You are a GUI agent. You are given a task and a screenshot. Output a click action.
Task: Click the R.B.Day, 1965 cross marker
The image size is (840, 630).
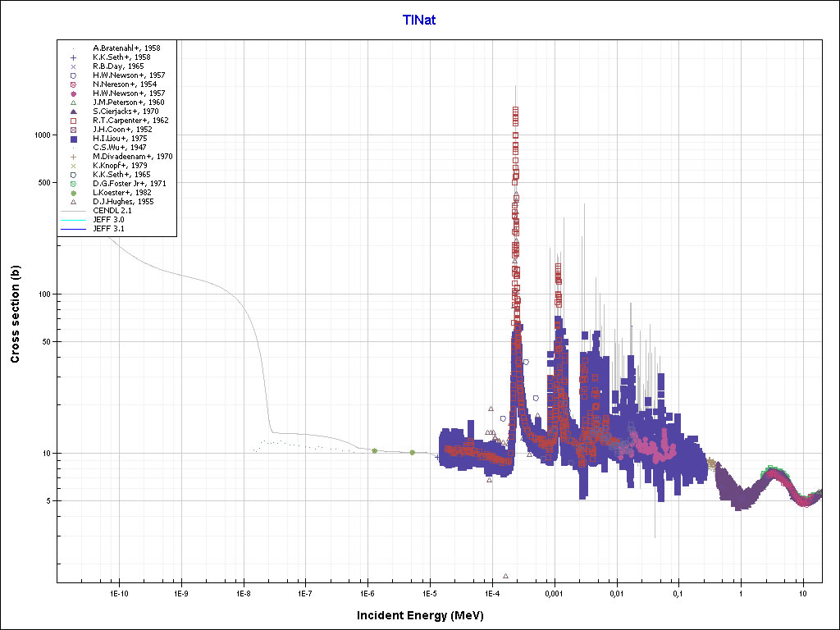point(74,66)
